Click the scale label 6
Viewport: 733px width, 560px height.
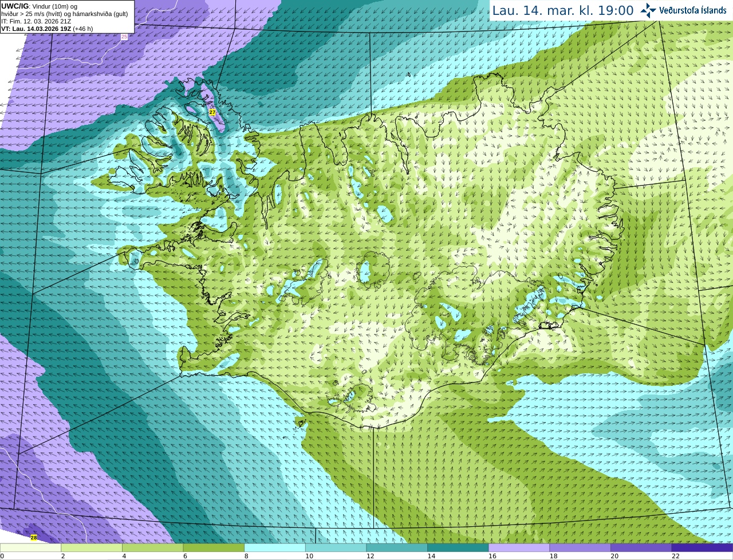coord(185,556)
